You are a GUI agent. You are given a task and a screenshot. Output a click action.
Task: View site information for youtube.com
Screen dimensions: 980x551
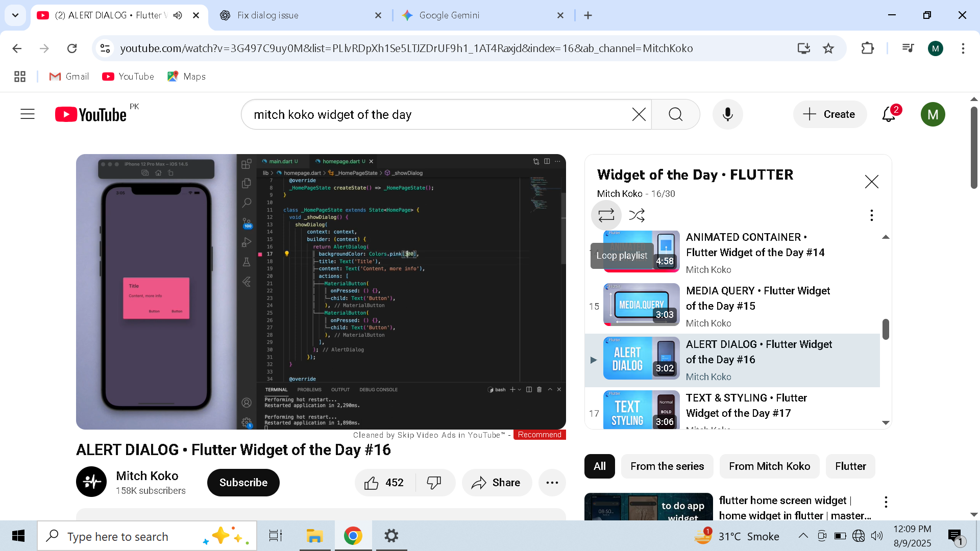coord(105,48)
